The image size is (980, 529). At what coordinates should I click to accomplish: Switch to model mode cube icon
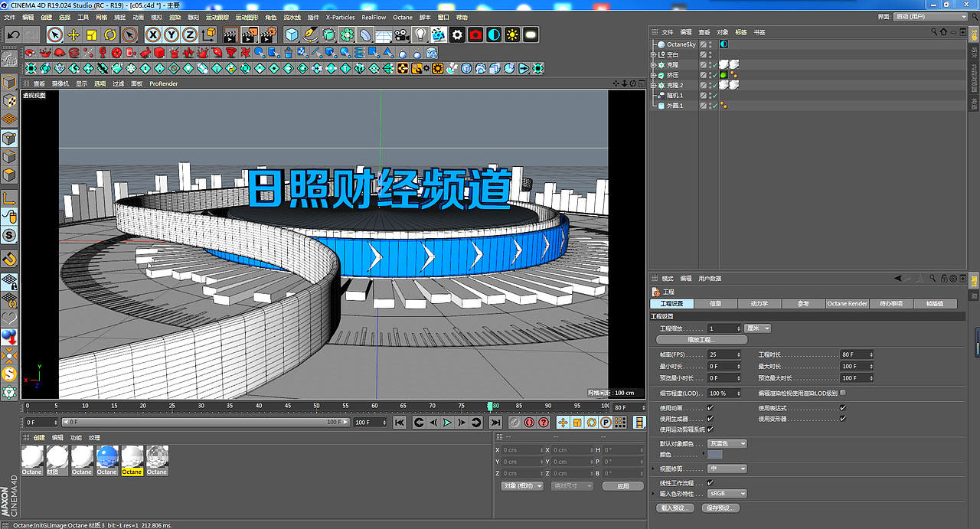coord(9,82)
